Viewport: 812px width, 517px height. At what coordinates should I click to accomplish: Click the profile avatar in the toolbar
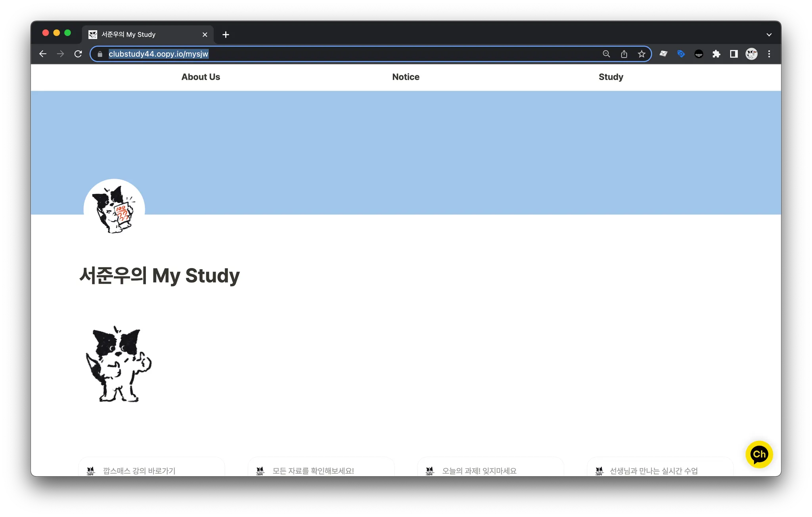(x=751, y=54)
